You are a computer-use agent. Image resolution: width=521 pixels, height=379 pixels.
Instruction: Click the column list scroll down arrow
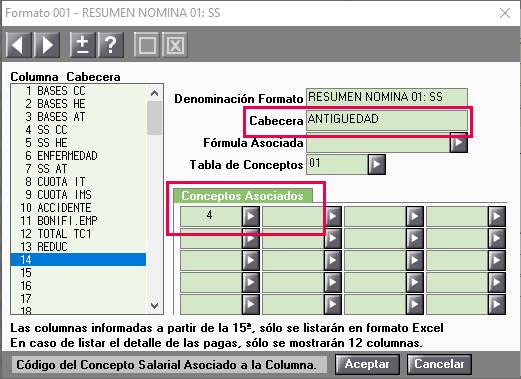click(x=154, y=305)
